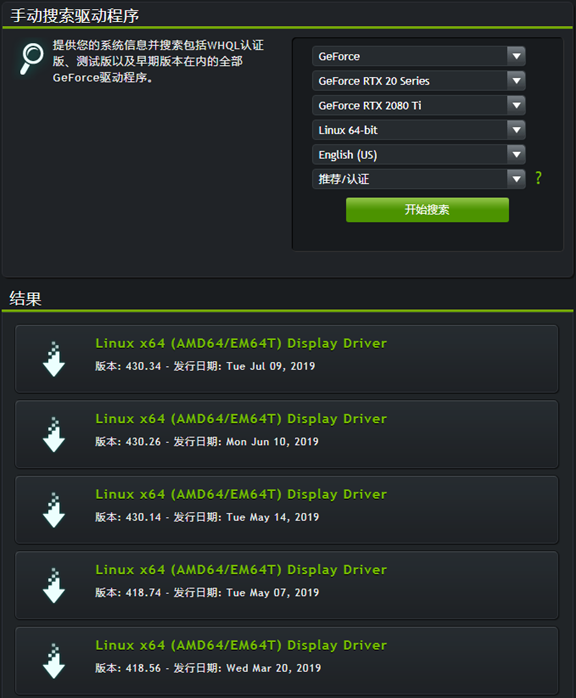
Task: Click the magnifying glass search icon
Action: click(32, 58)
